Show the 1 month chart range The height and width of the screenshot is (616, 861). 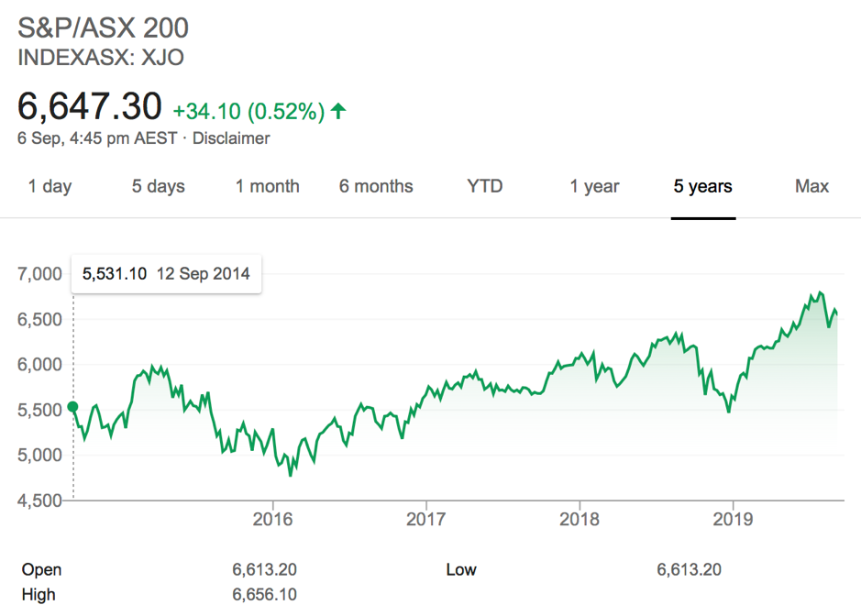coord(267,186)
